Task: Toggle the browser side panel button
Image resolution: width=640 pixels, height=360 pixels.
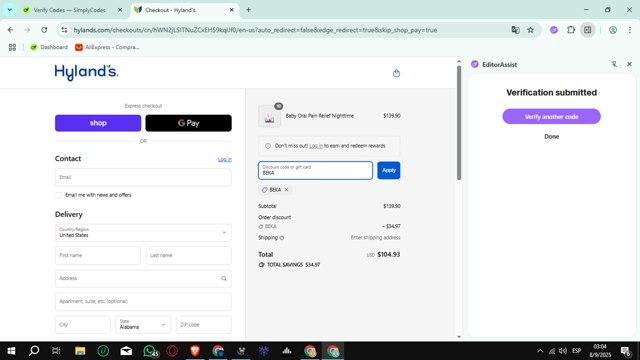Action: (587, 30)
